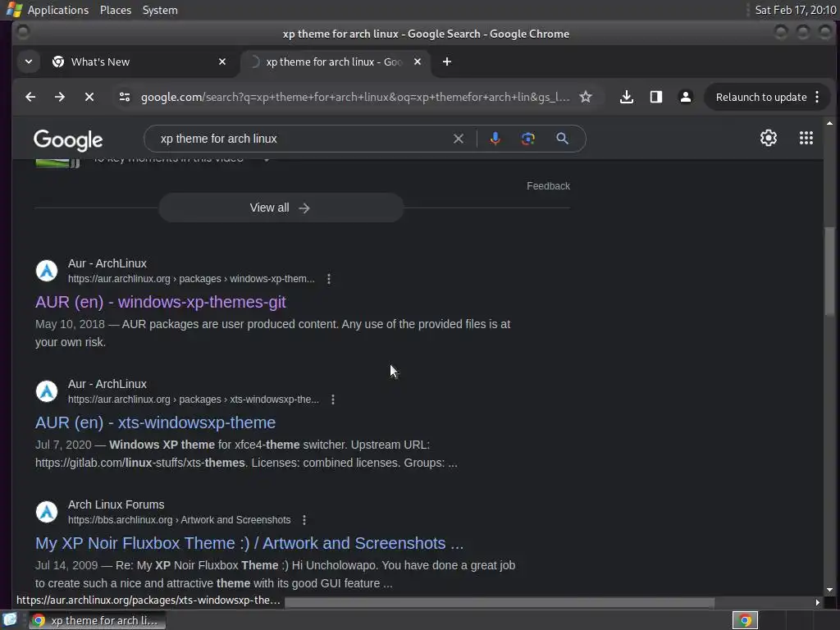Open Google quick settings gear

(x=768, y=138)
